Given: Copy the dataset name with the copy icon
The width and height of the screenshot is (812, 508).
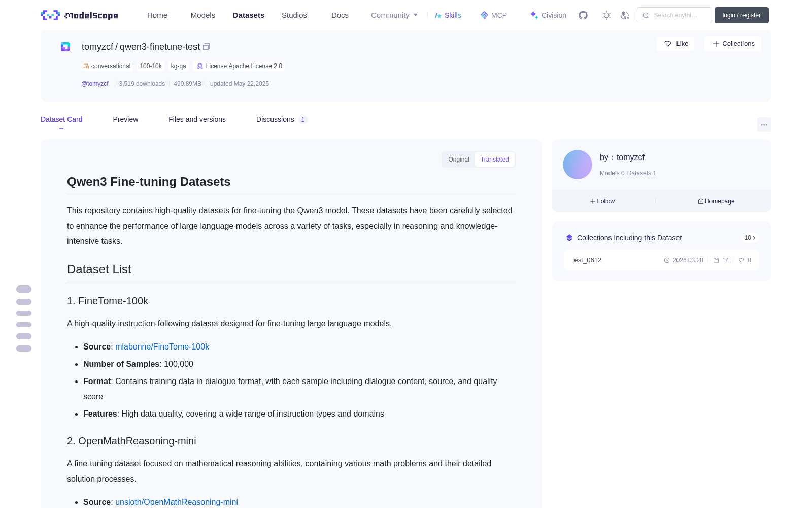Looking at the screenshot, I should 207,47.
